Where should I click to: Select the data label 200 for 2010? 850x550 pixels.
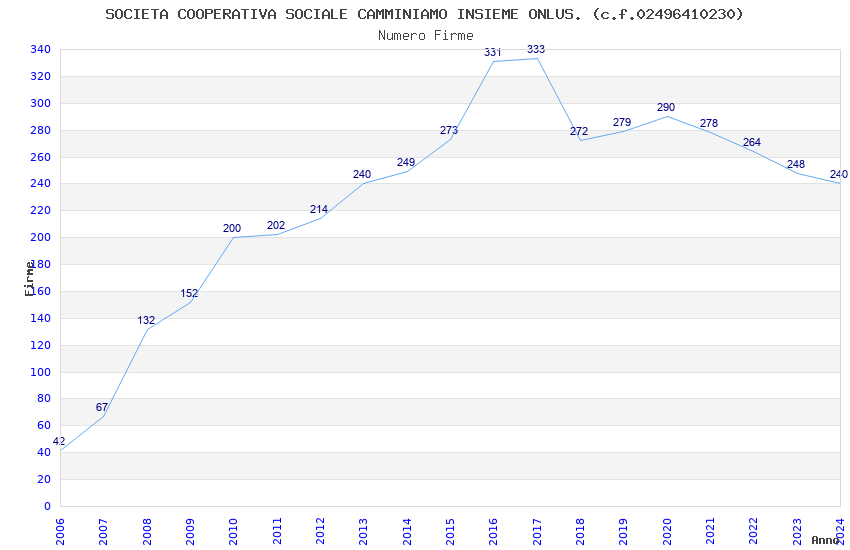click(232, 228)
